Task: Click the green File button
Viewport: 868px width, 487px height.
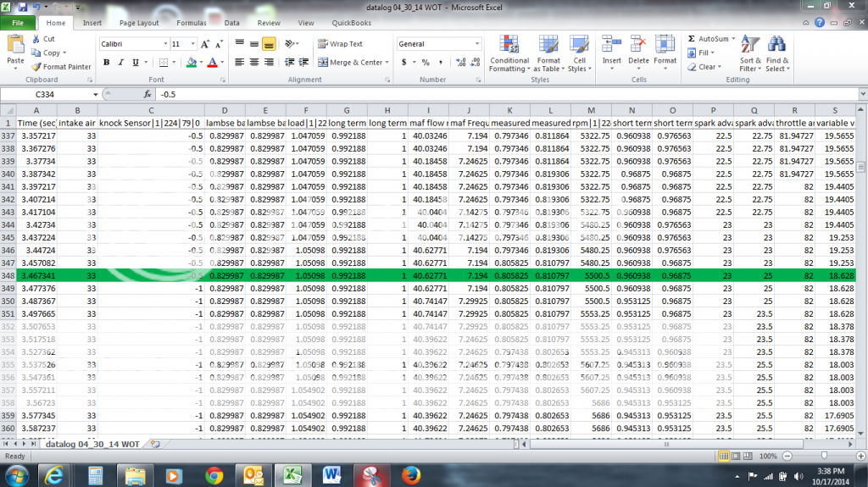Action: pyautogui.click(x=17, y=23)
